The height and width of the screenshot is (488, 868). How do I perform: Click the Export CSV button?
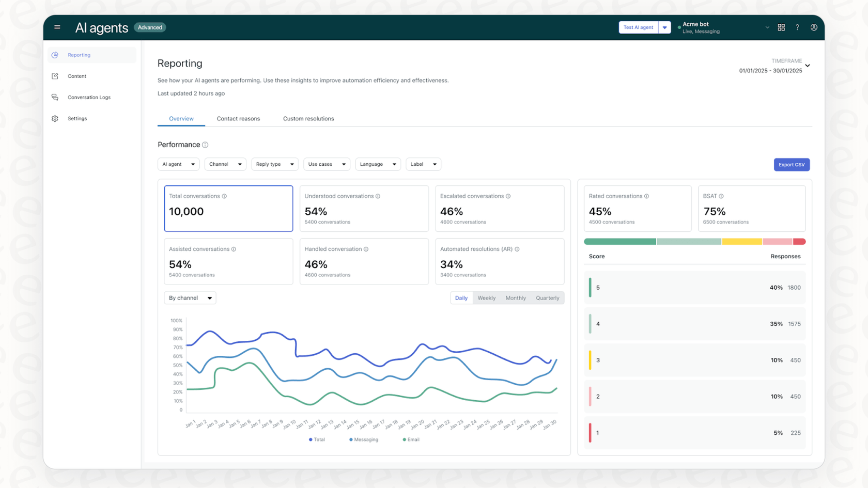(792, 164)
